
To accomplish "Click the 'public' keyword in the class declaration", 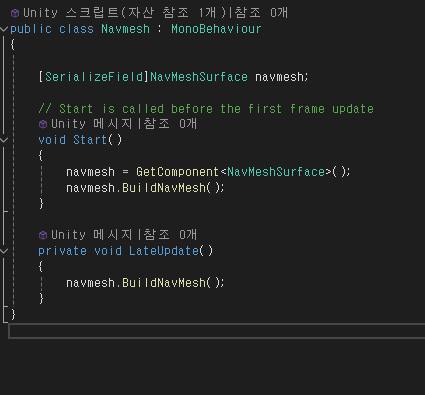I will 31,29.
